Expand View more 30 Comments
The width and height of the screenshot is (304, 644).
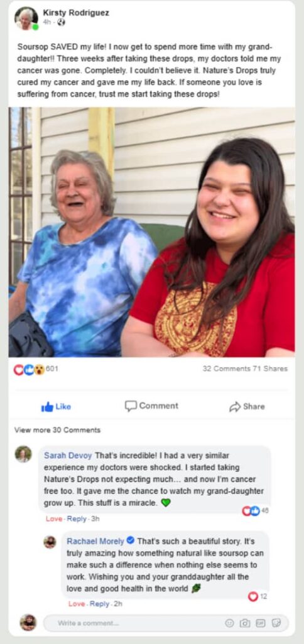point(57,430)
